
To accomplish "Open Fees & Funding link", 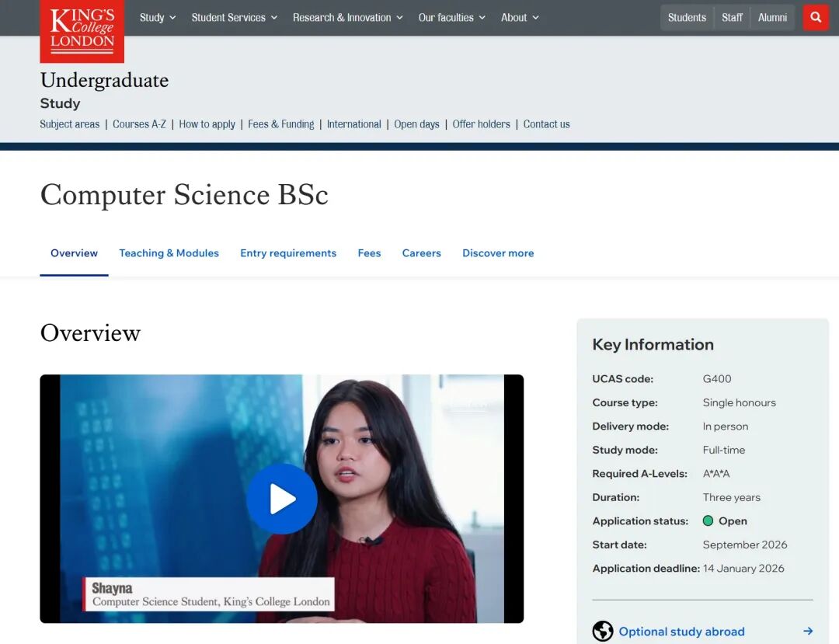I will [281, 124].
